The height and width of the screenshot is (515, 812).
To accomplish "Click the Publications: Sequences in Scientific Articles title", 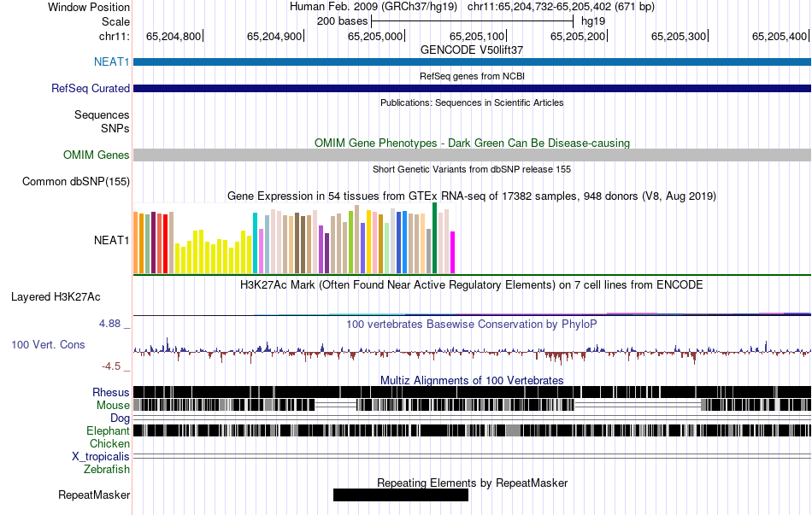I will point(472,103).
